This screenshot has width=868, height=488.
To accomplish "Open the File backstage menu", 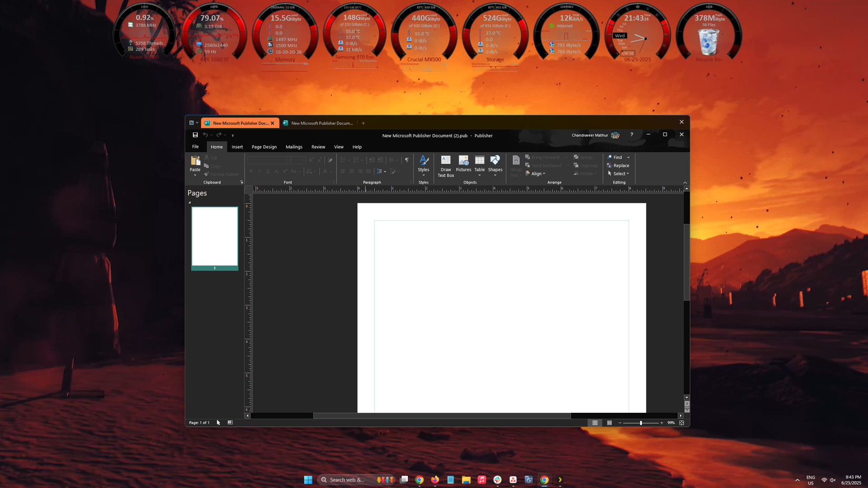I will coord(195,147).
